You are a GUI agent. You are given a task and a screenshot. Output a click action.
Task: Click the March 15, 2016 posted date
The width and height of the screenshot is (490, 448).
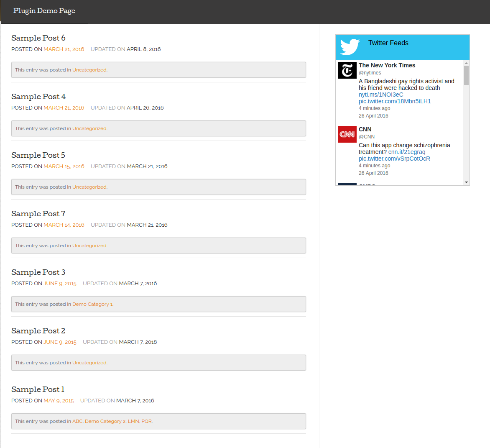coord(64,166)
